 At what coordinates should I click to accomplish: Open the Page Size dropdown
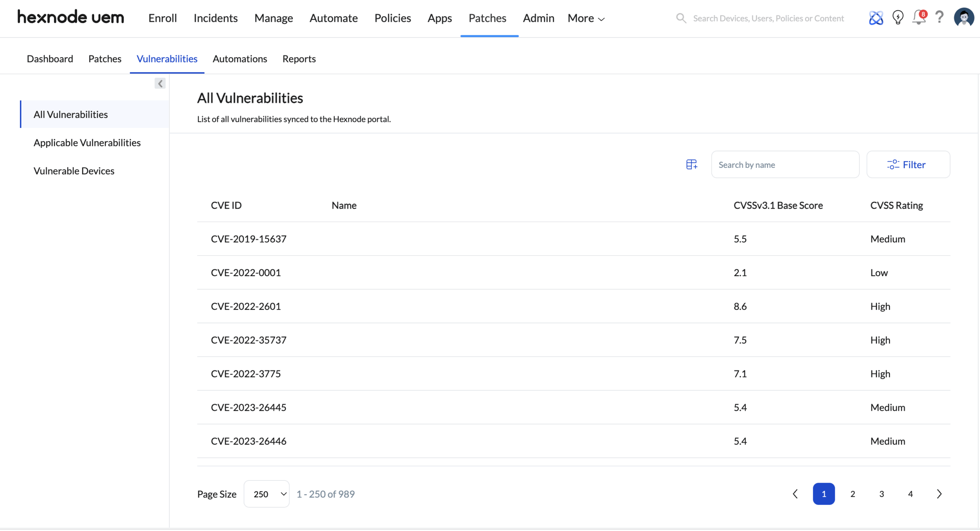pyautogui.click(x=266, y=494)
